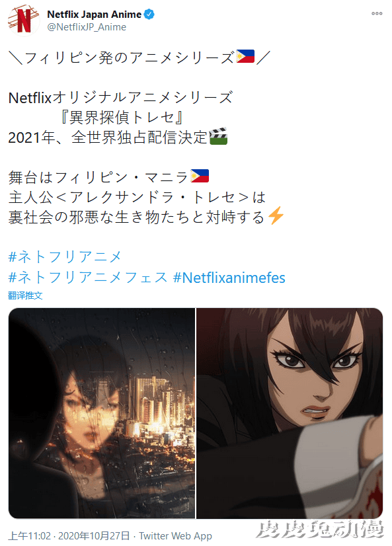Screen dimensions: 392x546
Task: Open the right close-up character image
Action: pos(290,413)
